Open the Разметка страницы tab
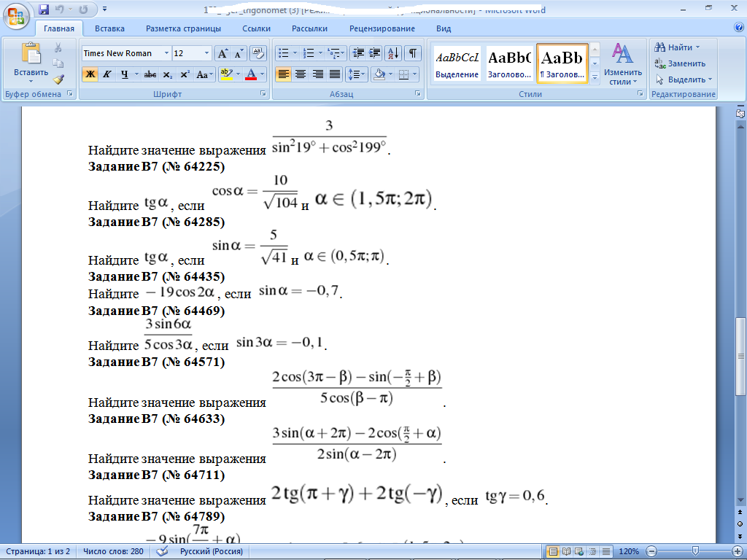 coord(183,28)
